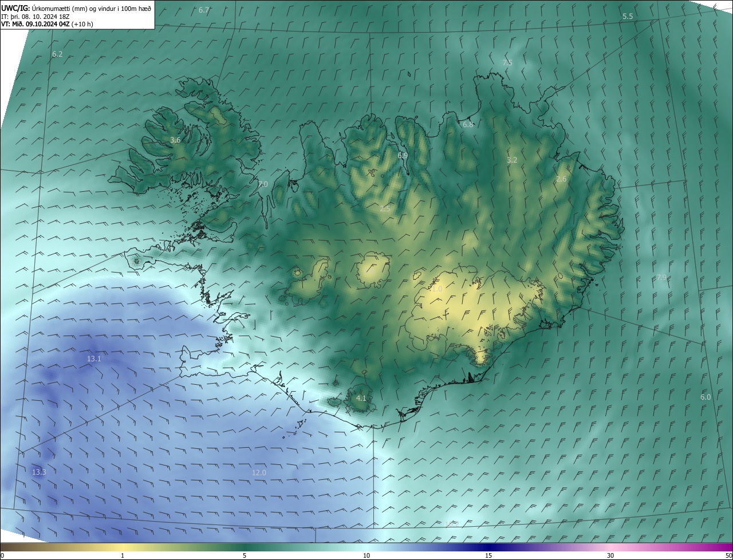Click the 4.1 value on the map
This screenshot has height=560, width=733.
(x=361, y=398)
